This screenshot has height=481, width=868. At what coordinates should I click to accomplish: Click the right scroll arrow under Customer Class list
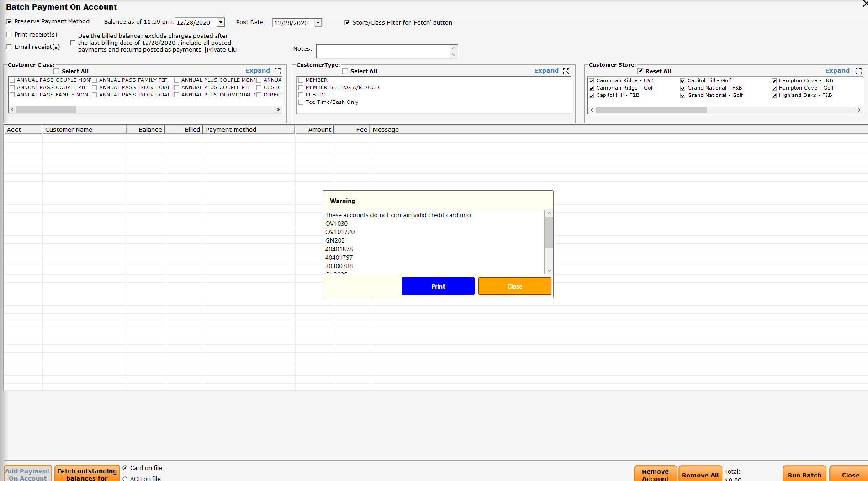pos(278,110)
